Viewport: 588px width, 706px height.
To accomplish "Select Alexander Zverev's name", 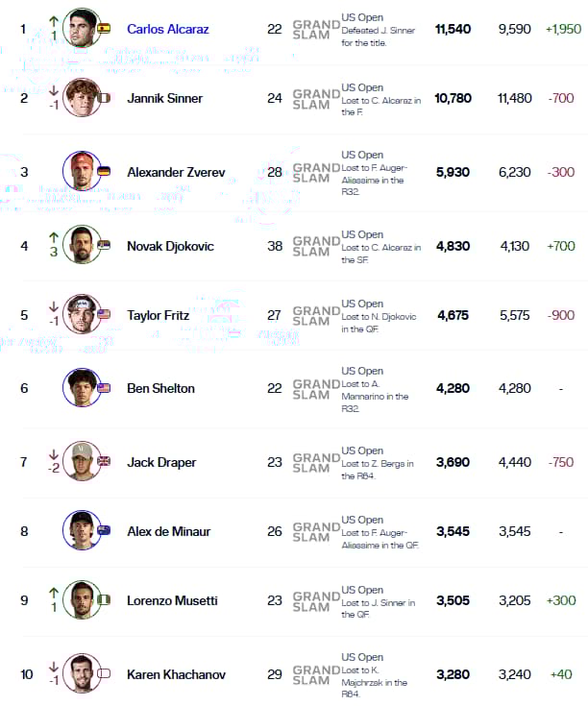I will [176, 172].
